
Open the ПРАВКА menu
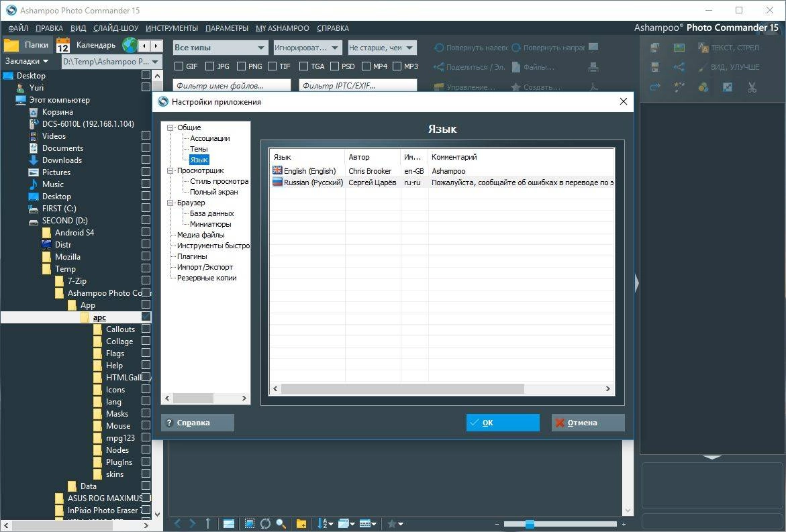click(x=49, y=28)
